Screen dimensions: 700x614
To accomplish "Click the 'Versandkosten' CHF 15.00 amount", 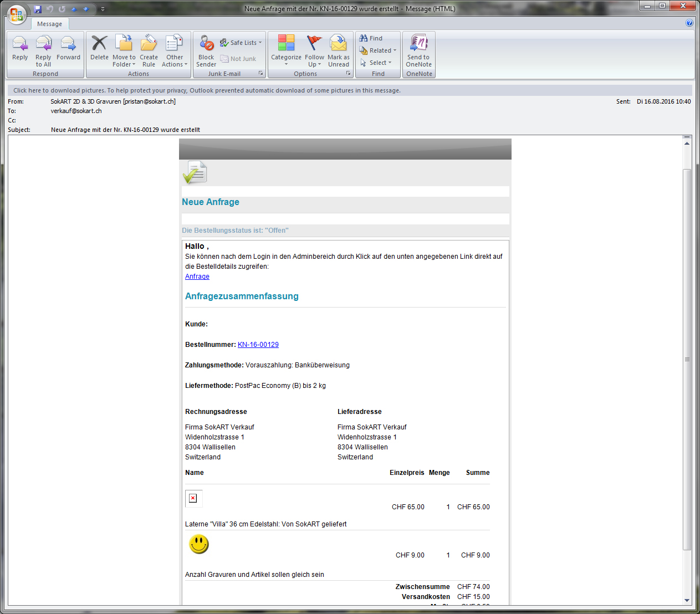I will tap(473, 597).
